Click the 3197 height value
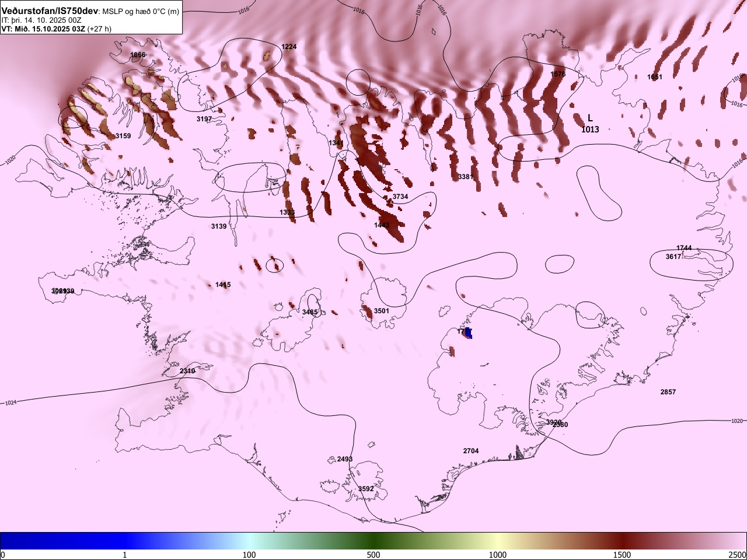Image resolution: width=747 pixels, height=560 pixels. click(204, 119)
